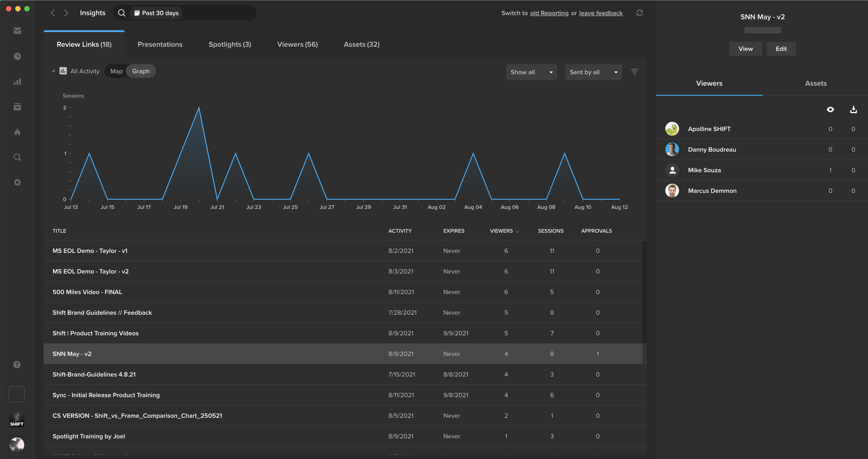
Task: Open the help question mark icon
Action: (x=17, y=365)
